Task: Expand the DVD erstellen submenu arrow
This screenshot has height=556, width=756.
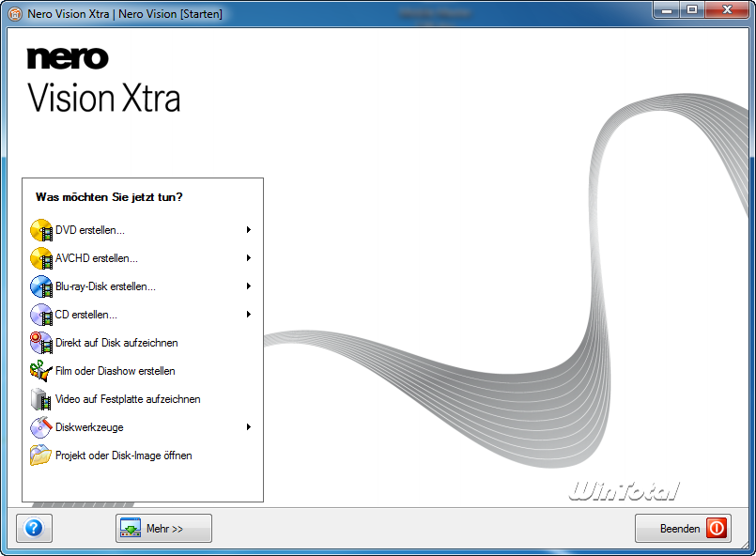Action: (x=249, y=230)
